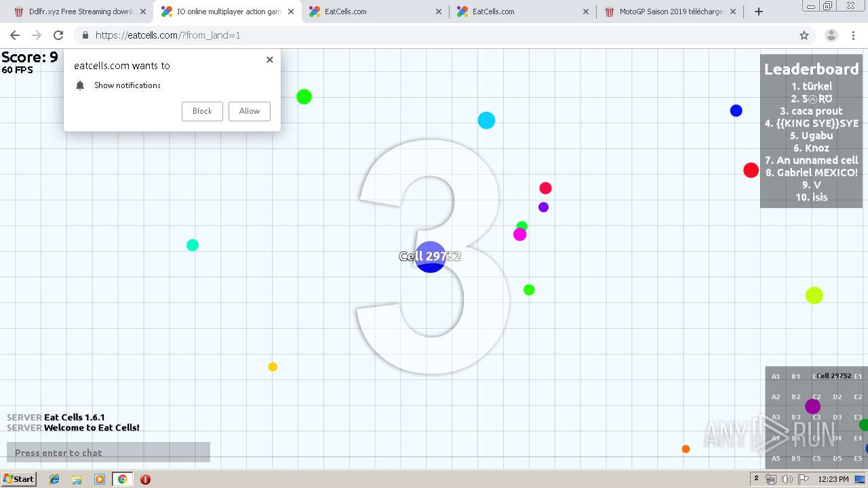Click the orange pellet near the bottom right

coord(686,449)
